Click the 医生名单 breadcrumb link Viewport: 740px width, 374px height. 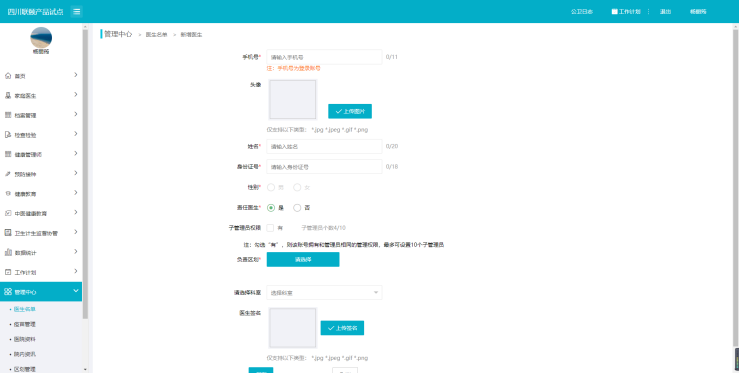coord(157,35)
